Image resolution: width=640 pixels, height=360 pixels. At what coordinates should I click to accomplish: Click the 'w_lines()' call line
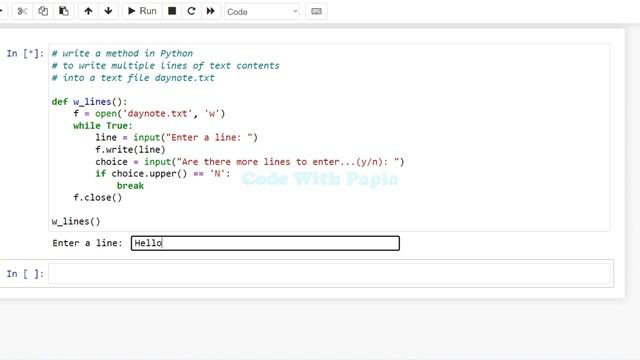point(76,222)
